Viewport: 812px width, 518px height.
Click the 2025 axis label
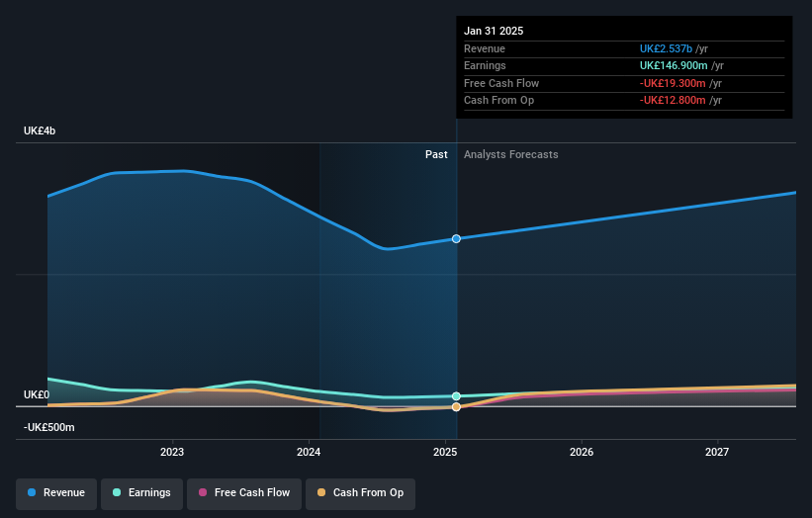445,453
